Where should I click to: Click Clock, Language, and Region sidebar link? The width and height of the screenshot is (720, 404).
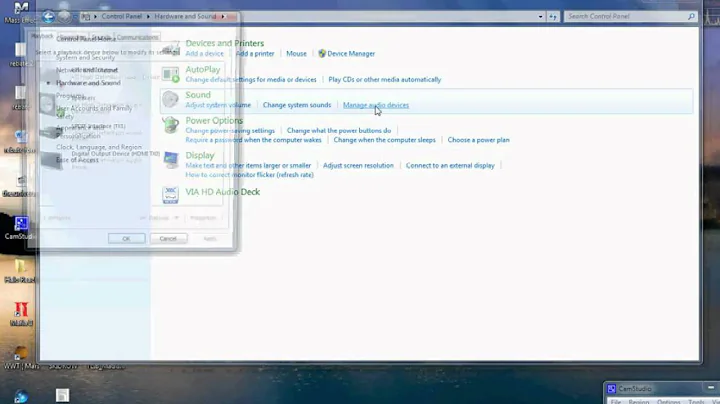99,147
